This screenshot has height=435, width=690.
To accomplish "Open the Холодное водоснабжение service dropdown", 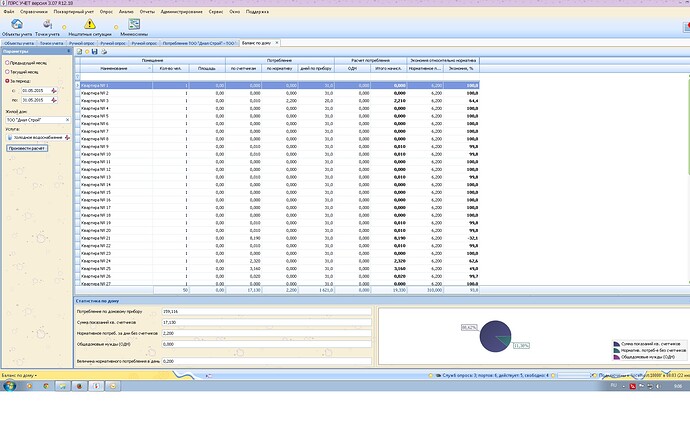I will 67,138.
